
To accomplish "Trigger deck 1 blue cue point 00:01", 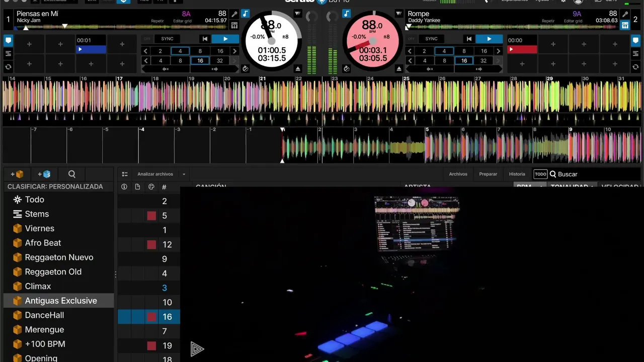I will coord(91,44).
